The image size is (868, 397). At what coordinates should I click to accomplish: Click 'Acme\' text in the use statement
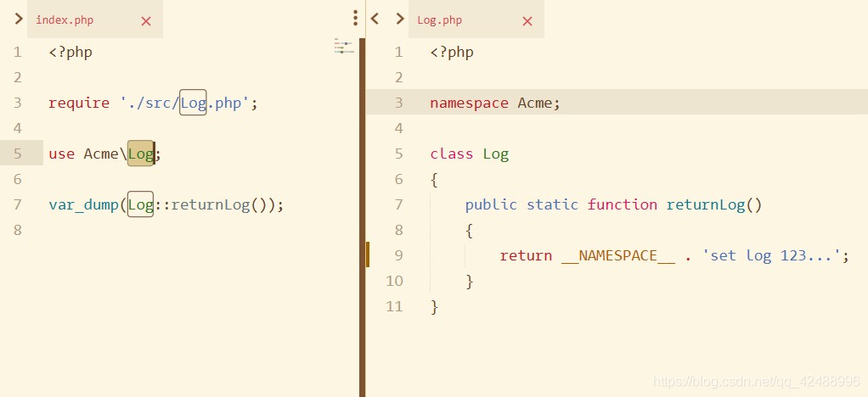click(x=105, y=154)
